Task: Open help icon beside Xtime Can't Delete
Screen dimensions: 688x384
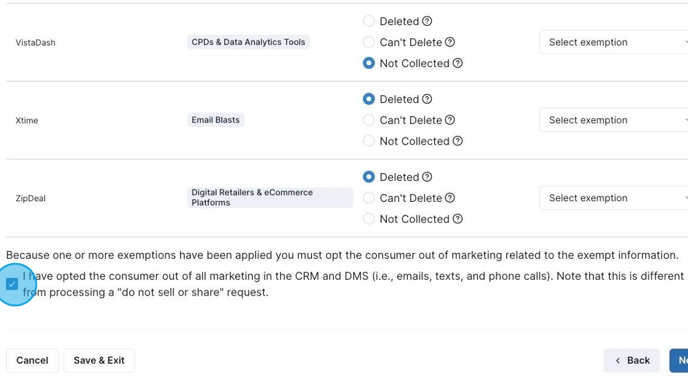Action: tap(450, 120)
